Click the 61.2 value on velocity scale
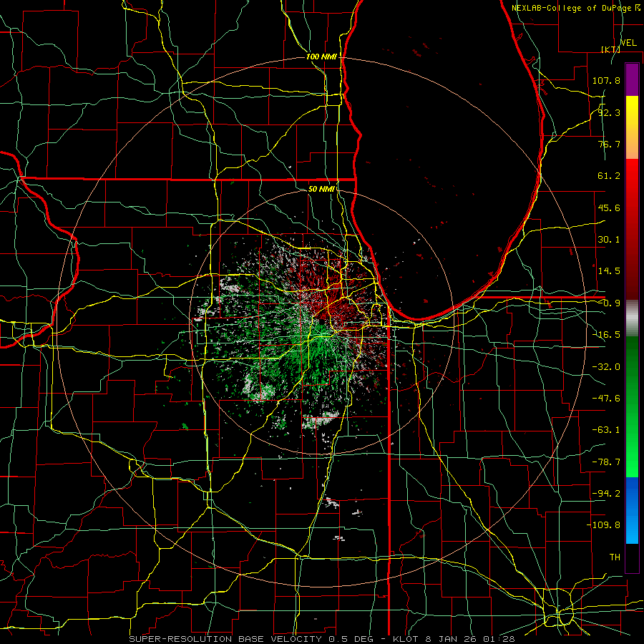This screenshot has height=644, width=644. (609, 176)
